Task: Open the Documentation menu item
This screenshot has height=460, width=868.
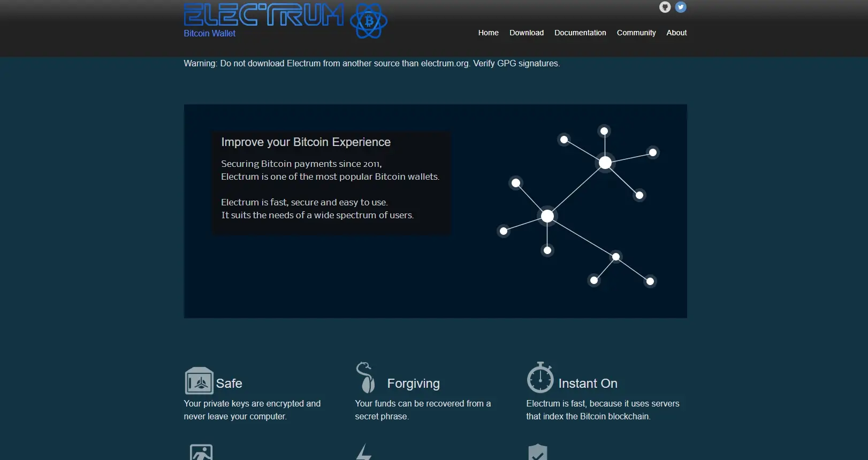Action: (580, 33)
